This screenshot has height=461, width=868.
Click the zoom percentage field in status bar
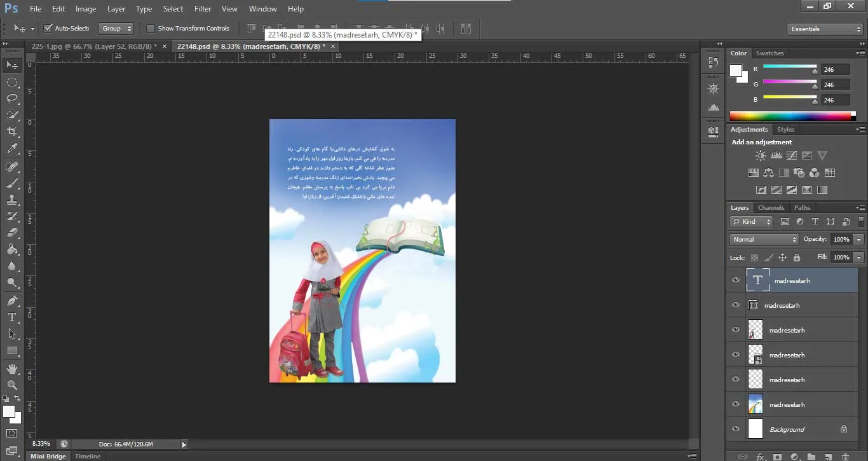pos(41,444)
